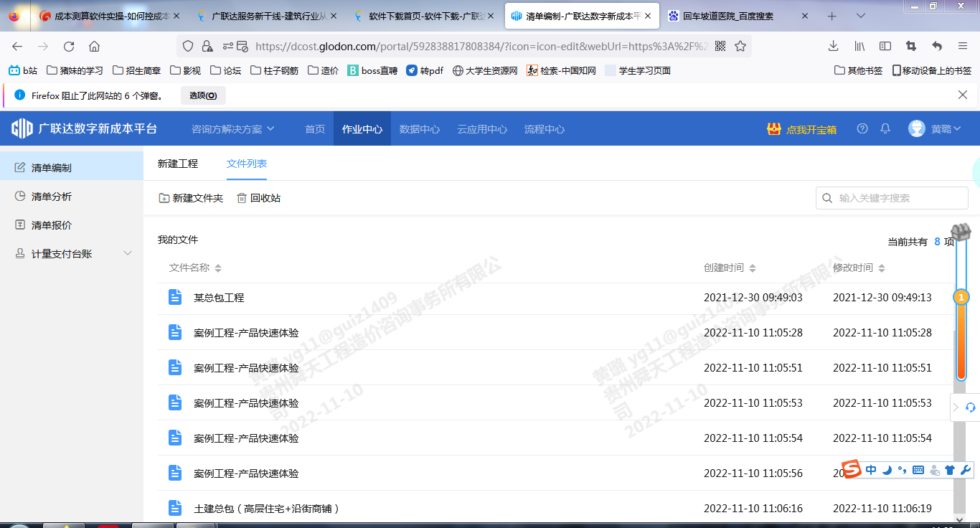Go to 首页 in top navigation
The height and width of the screenshot is (528, 980).
click(315, 129)
